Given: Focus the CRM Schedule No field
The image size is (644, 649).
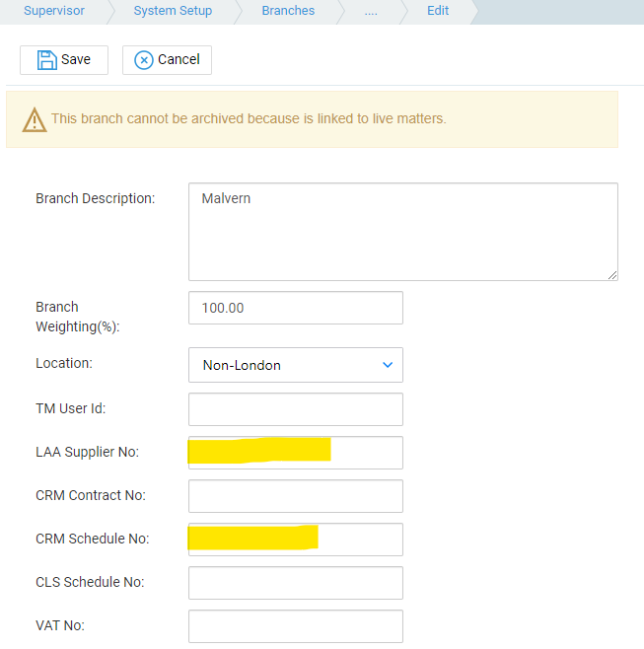Looking at the screenshot, I should (296, 540).
